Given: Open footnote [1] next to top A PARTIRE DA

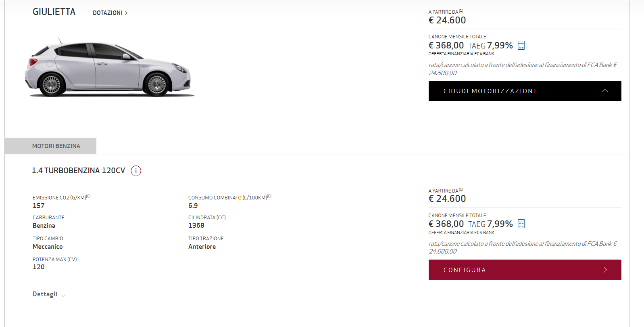Looking at the screenshot, I should (x=461, y=11).
